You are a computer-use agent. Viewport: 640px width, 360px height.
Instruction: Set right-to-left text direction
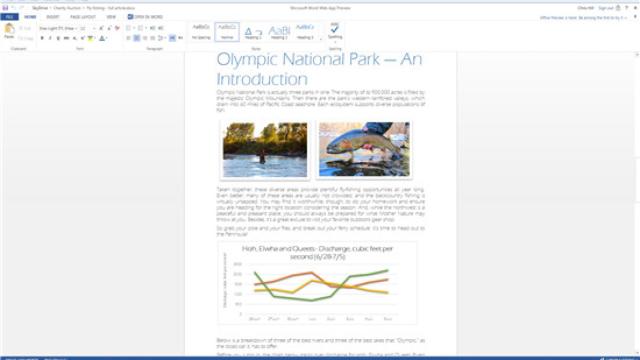(180, 38)
